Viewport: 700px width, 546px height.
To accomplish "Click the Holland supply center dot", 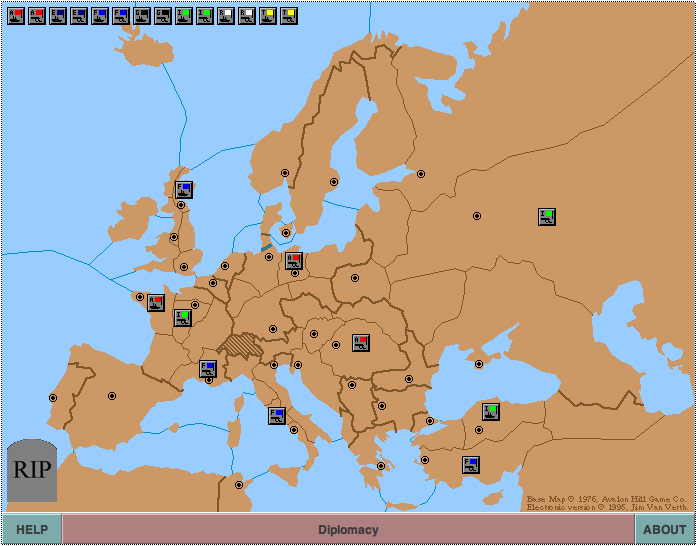I will [x=225, y=266].
